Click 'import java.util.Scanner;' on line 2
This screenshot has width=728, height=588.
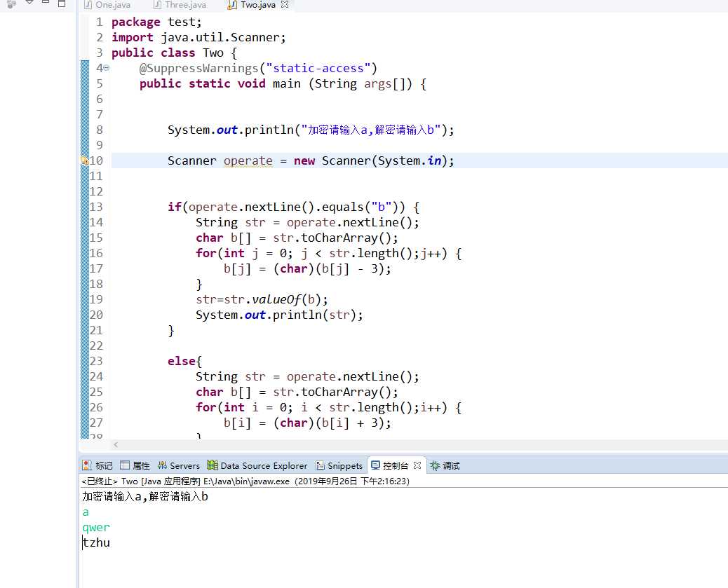pos(198,38)
